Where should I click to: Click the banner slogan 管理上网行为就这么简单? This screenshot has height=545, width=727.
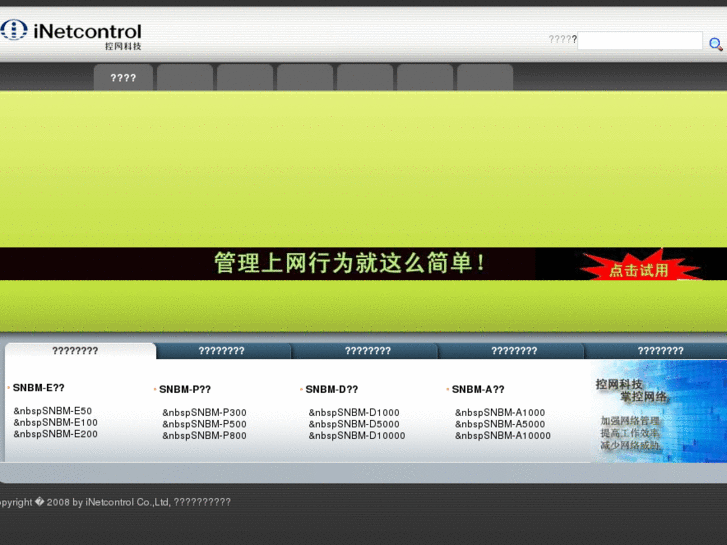(350, 263)
